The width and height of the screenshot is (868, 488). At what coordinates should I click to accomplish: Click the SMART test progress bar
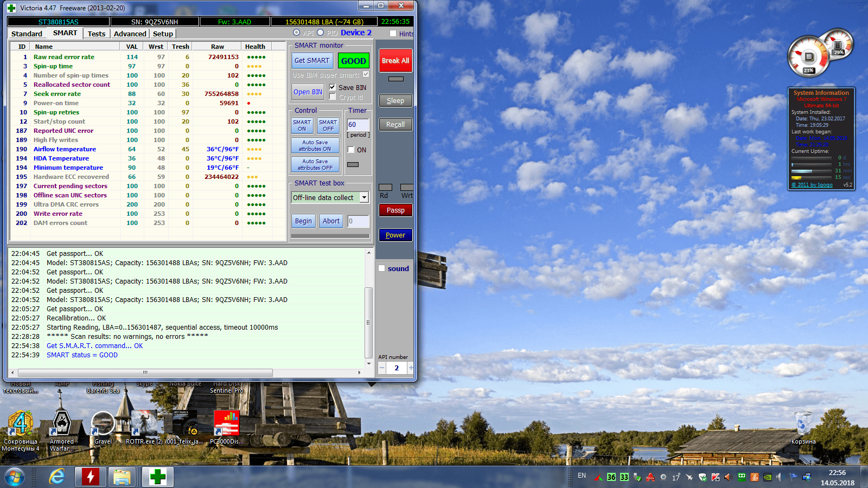click(330, 236)
